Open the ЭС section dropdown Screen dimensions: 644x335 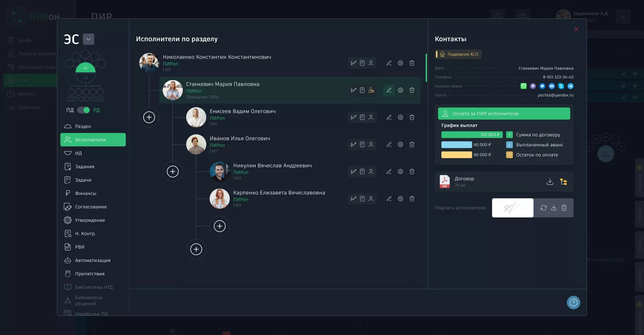coord(89,39)
